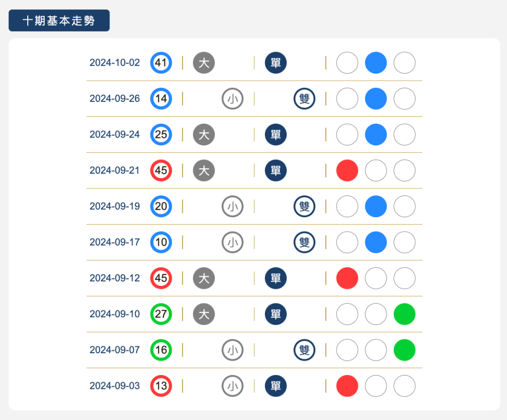Click the blue filled circle for 2024-10-02

[x=376, y=63]
